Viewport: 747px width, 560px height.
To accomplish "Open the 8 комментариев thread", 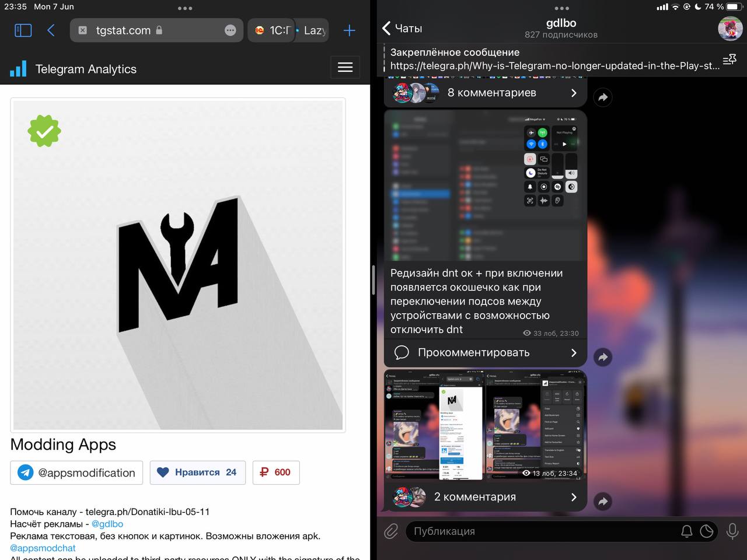I will tap(486, 93).
